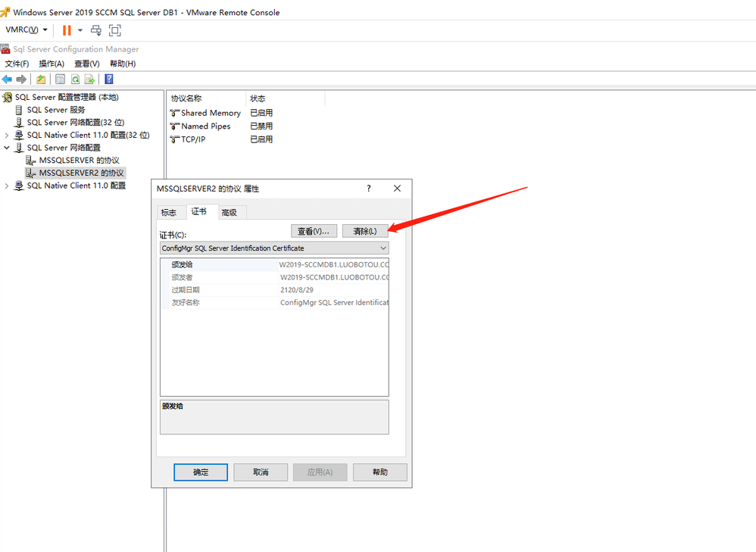Click the 状态 column header

point(286,98)
